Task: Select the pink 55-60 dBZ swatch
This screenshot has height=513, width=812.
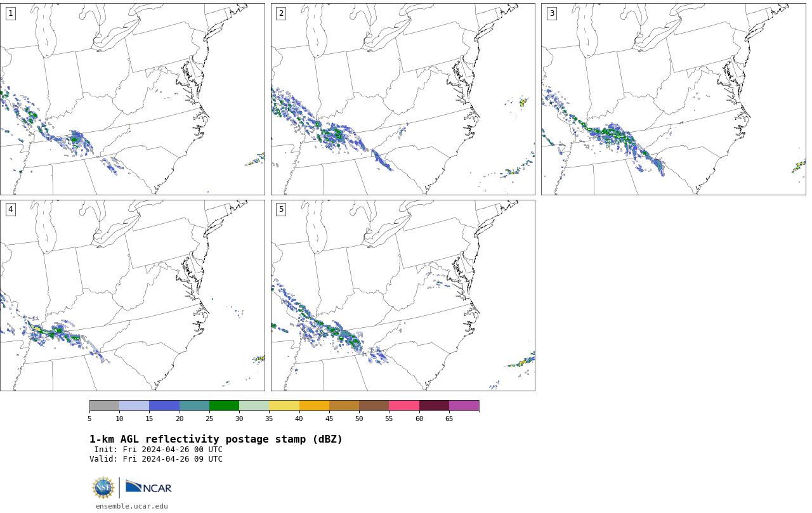Action: click(404, 406)
